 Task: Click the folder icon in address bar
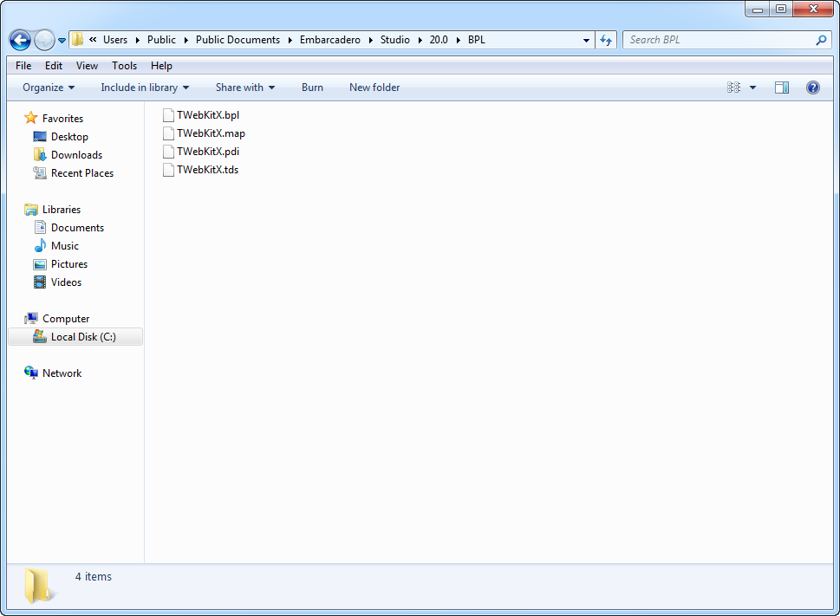pyautogui.click(x=78, y=40)
